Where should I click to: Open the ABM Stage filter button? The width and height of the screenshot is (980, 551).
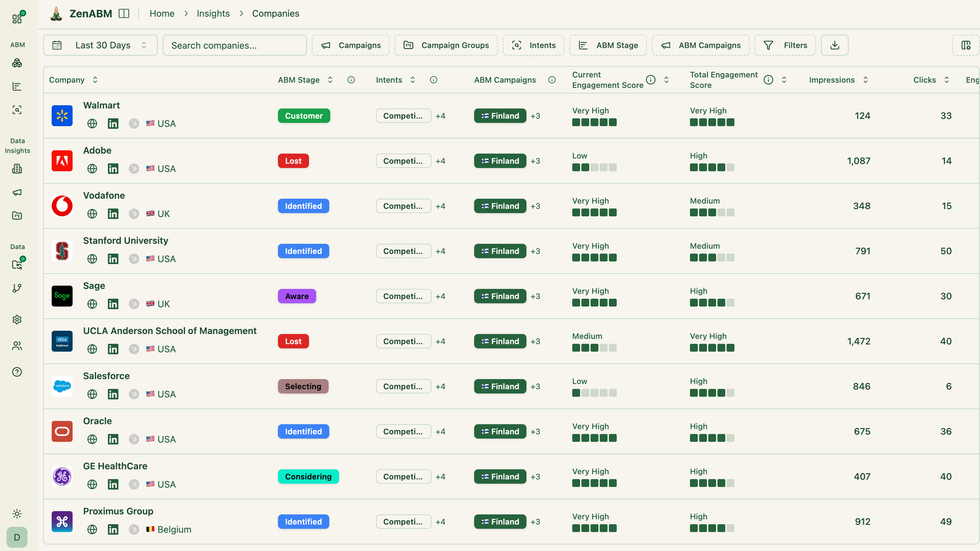pyautogui.click(x=608, y=45)
